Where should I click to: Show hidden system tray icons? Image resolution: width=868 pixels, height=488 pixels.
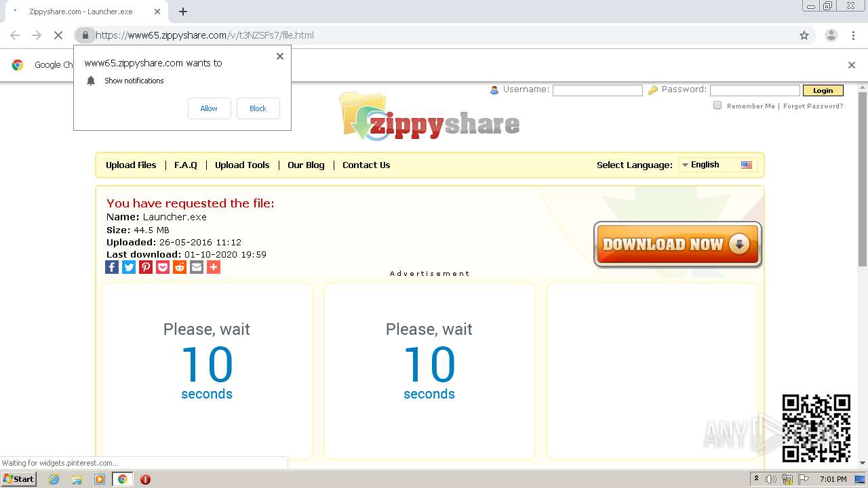pos(756,479)
